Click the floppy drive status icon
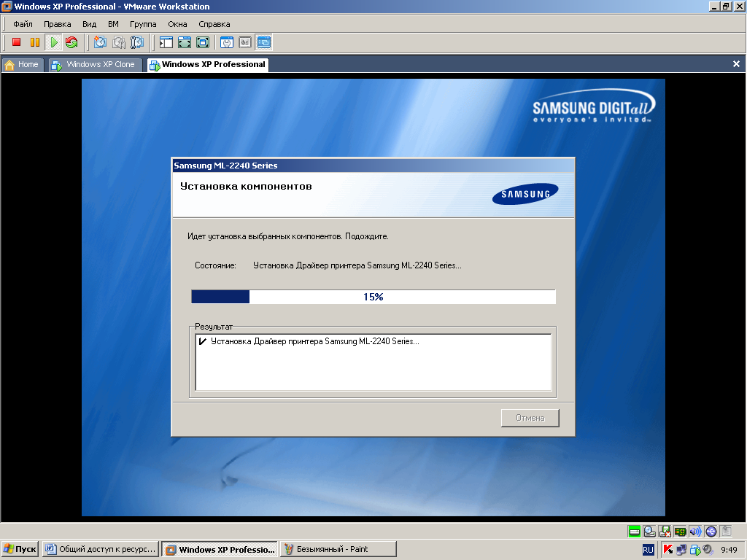This screenshot has width=747, height=560. click(665, 532)
